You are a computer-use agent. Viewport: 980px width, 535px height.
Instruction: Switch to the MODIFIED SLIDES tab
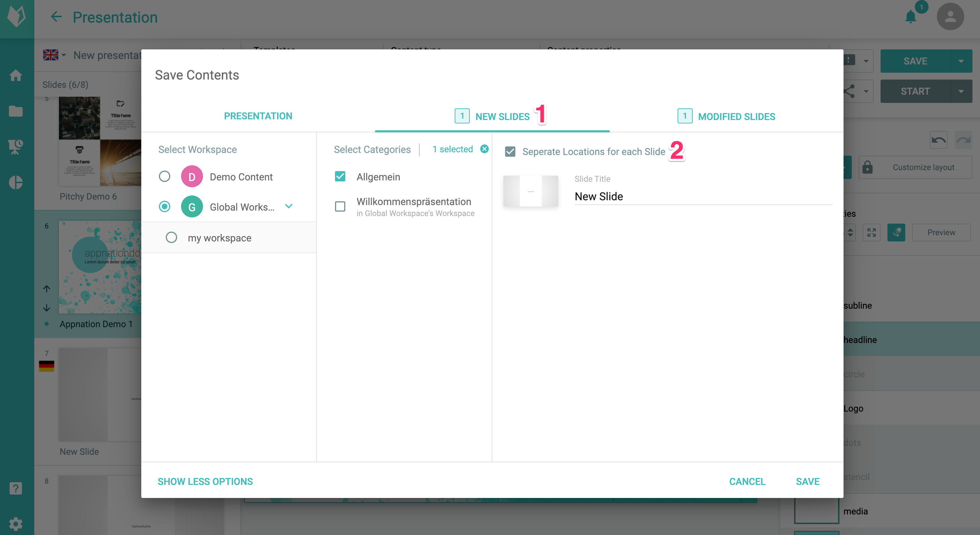pos(726,116)
